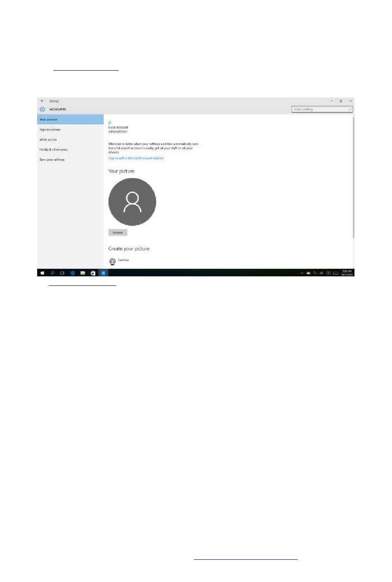The image size is (392, 582).
Task: Open Sign-in options
Action: tap(71, 130)
